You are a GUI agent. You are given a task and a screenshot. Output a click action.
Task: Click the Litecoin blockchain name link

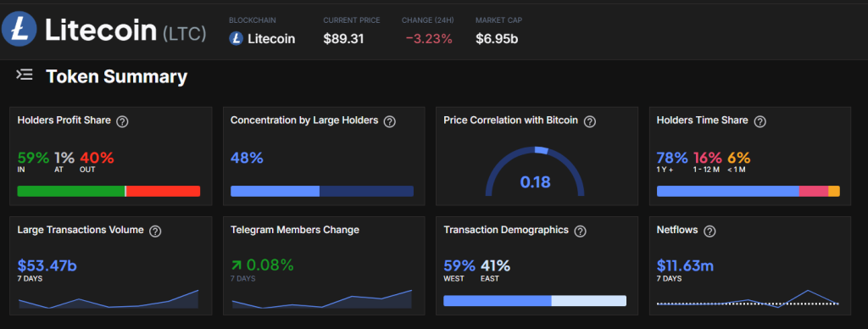[271, 39]
